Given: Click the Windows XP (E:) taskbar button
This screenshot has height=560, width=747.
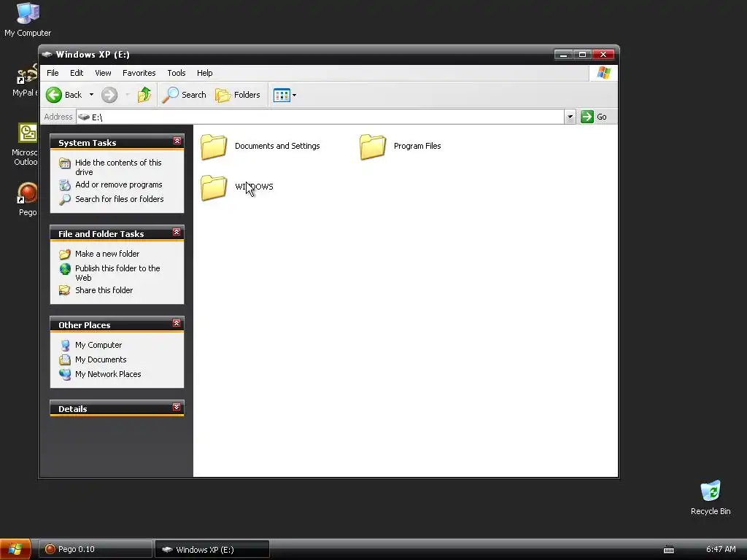Looking at the screenshot, I should point(212,549).
